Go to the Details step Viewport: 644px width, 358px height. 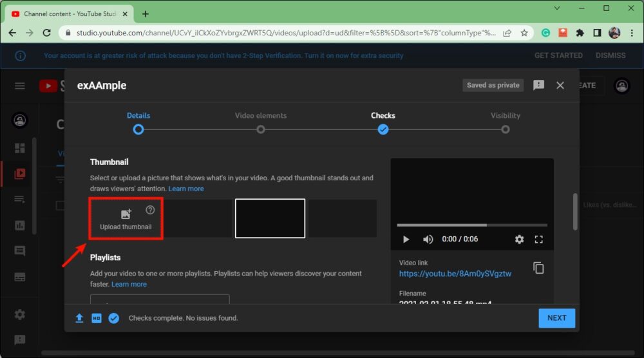point(138,129)
